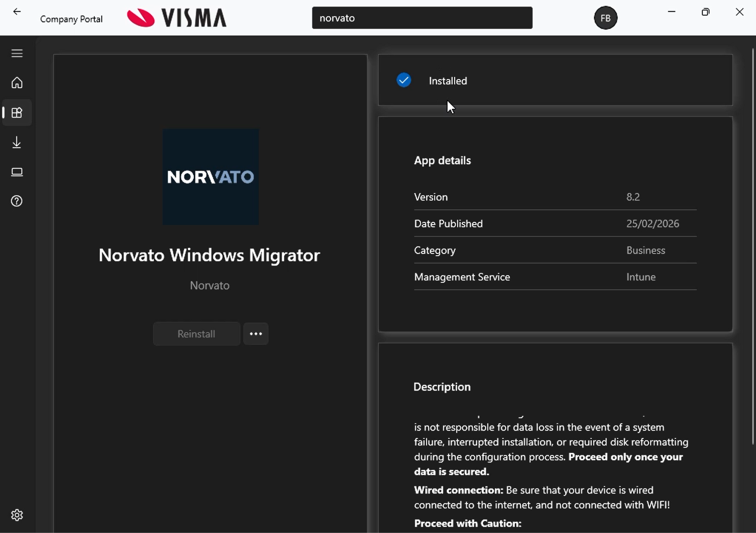The image size is (756, 533).
Task: Minimize the Company Portal window
Action: (672, 12)
